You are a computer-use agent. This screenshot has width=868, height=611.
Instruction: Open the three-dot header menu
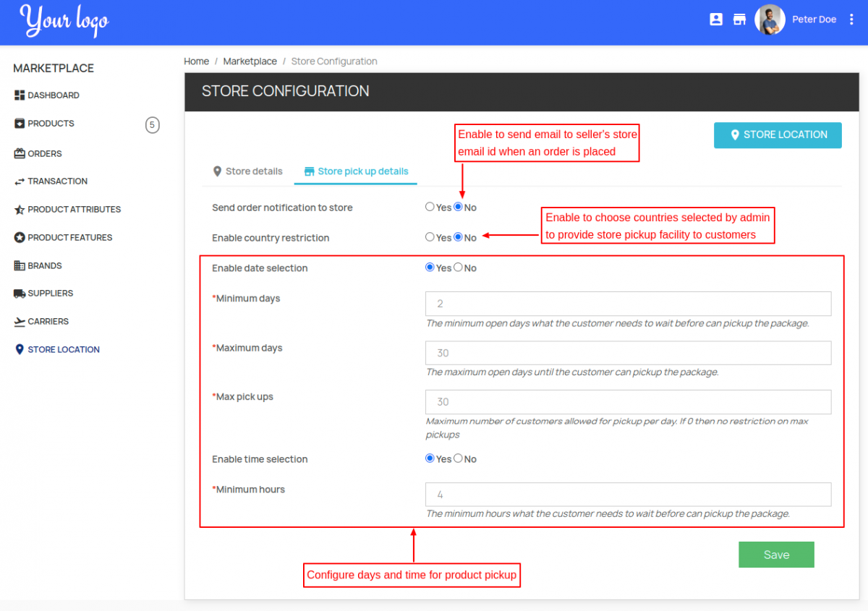click(x=851, y=20)
